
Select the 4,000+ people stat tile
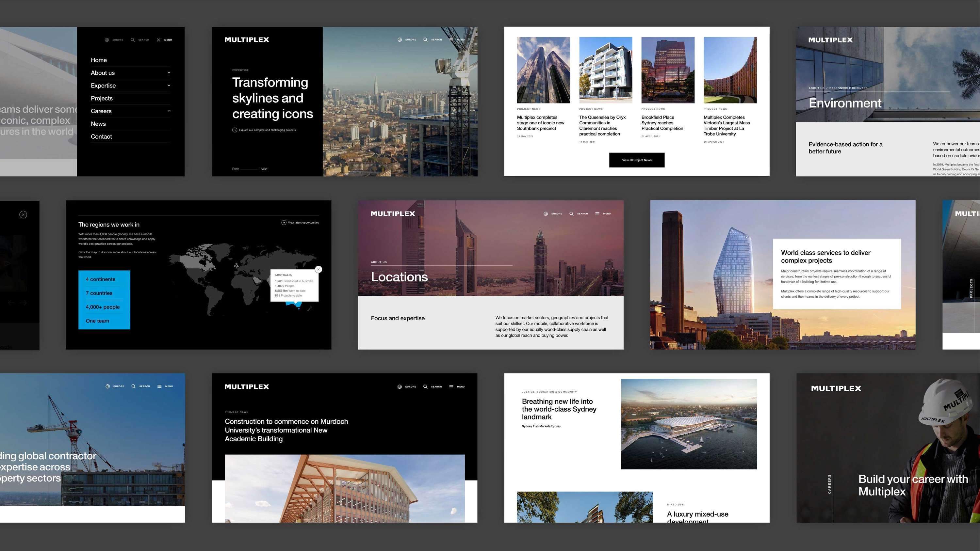pos(103,307)
